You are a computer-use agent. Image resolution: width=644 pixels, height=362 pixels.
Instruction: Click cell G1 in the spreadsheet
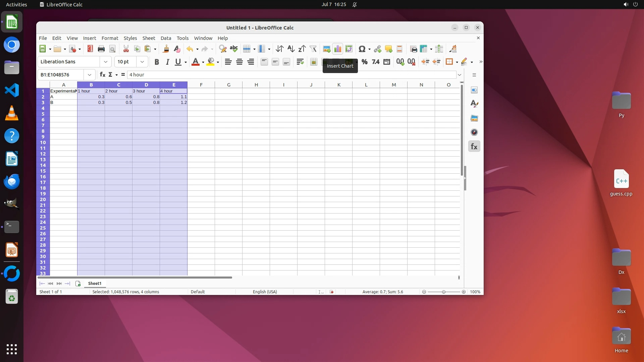pos(228,91)
